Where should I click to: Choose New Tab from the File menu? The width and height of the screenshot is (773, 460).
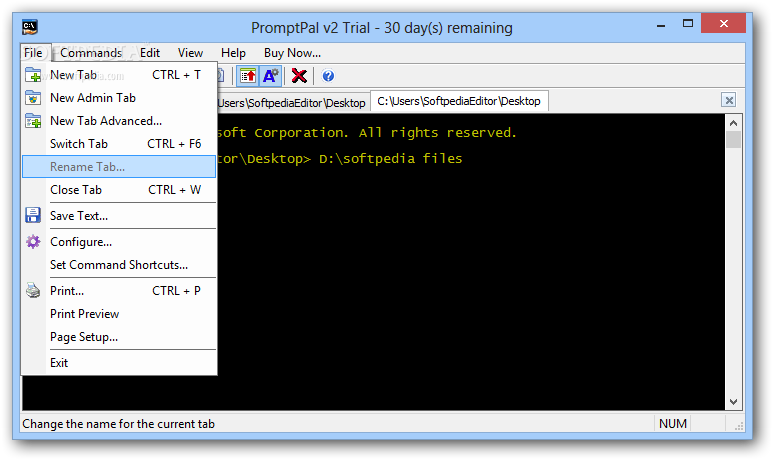point(119,75)
